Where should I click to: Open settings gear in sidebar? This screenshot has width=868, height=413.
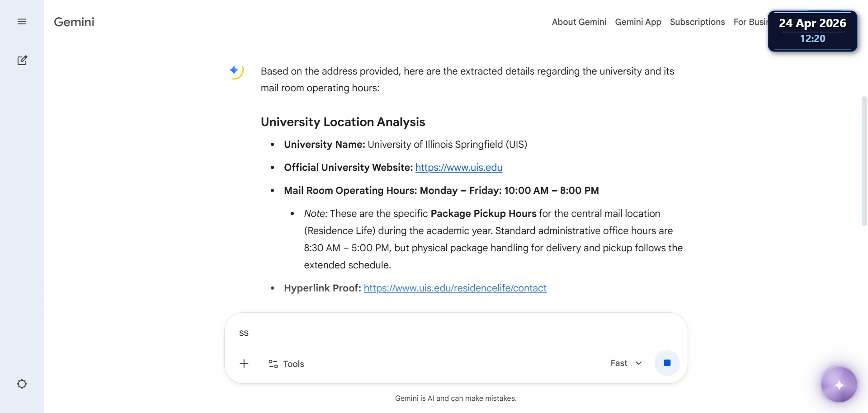click(22, 384)
